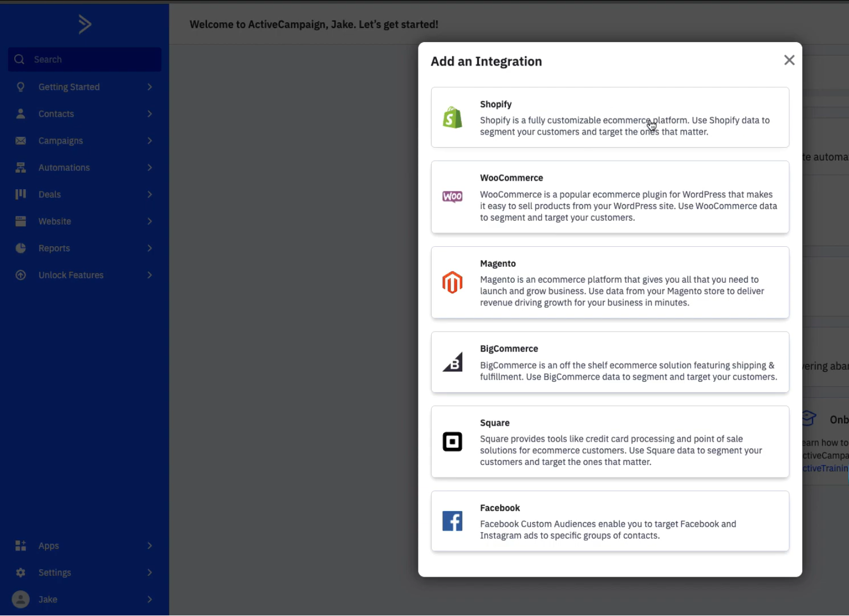Expand the Jake account chevron
This screenshot has height=616, width=849.
pos(149,599)
